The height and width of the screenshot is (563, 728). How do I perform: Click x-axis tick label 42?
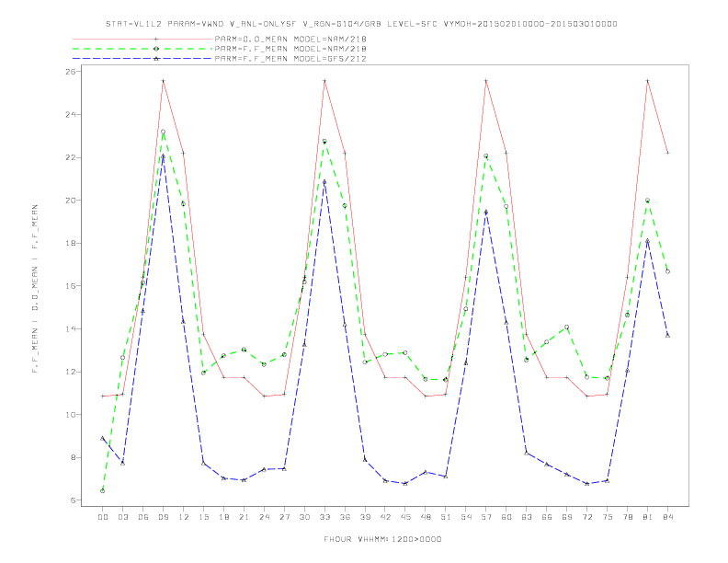(x=385, y=517)
